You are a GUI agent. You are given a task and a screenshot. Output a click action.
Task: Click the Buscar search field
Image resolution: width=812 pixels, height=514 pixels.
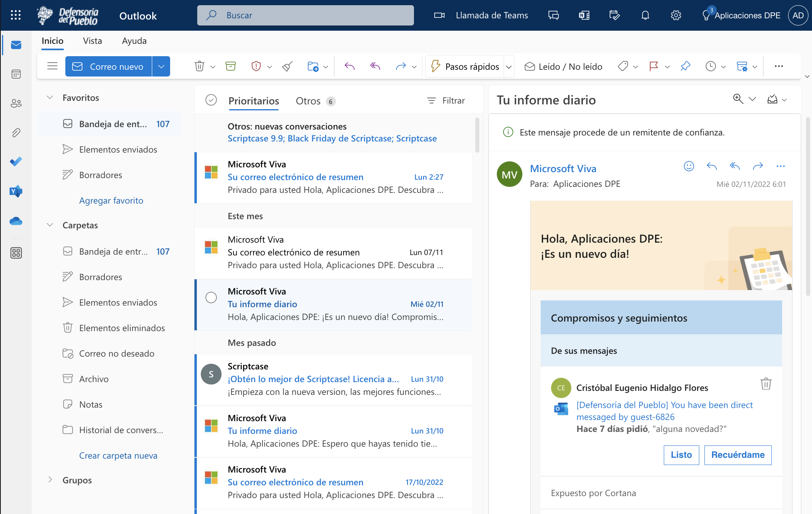[305, 15]
